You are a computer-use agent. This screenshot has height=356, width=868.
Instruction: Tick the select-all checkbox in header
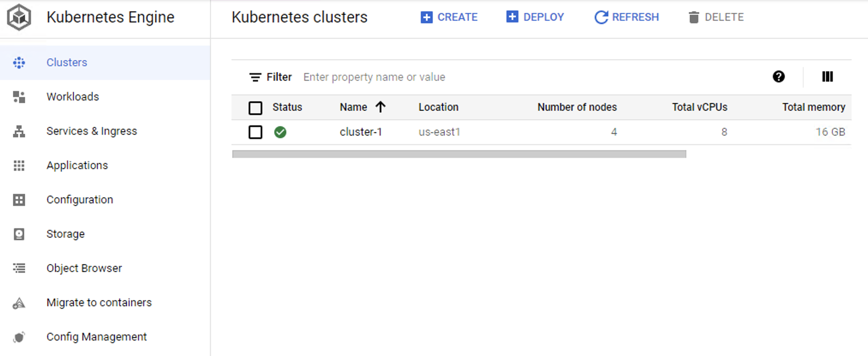pos(255,108)
